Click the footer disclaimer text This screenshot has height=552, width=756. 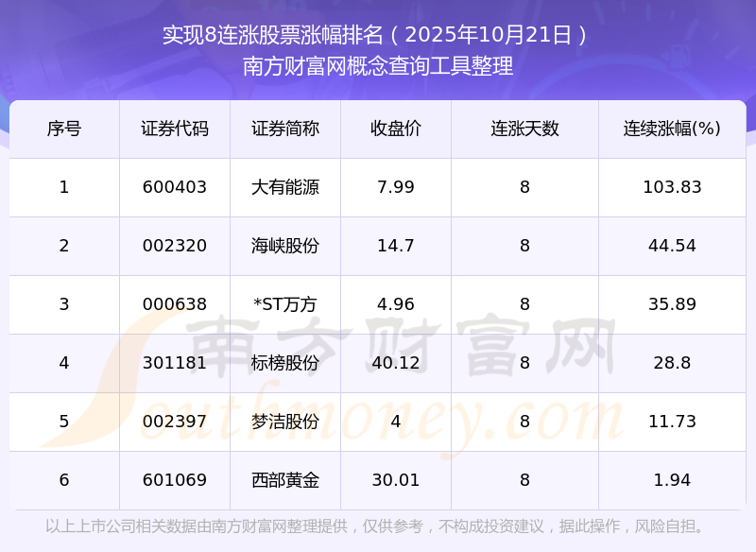click(x=378, y=526)
